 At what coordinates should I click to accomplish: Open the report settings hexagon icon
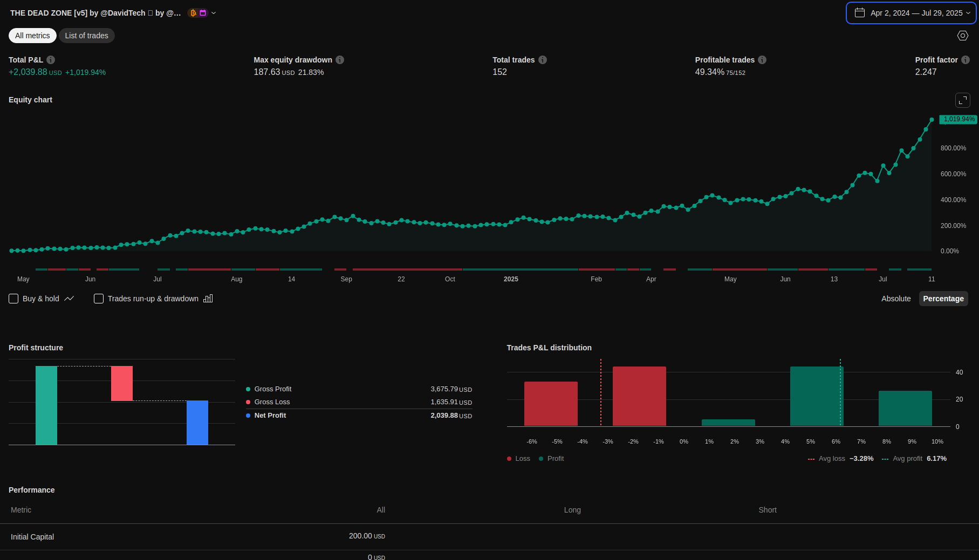point(962,36)
